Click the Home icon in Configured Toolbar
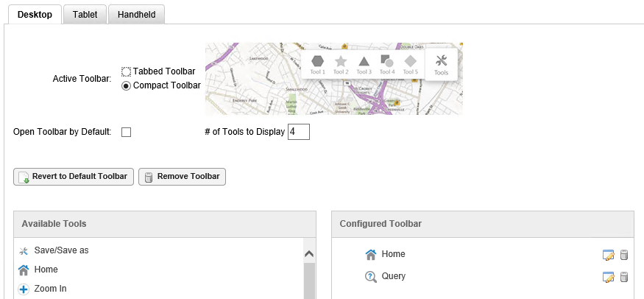 (x=371, y=255)
